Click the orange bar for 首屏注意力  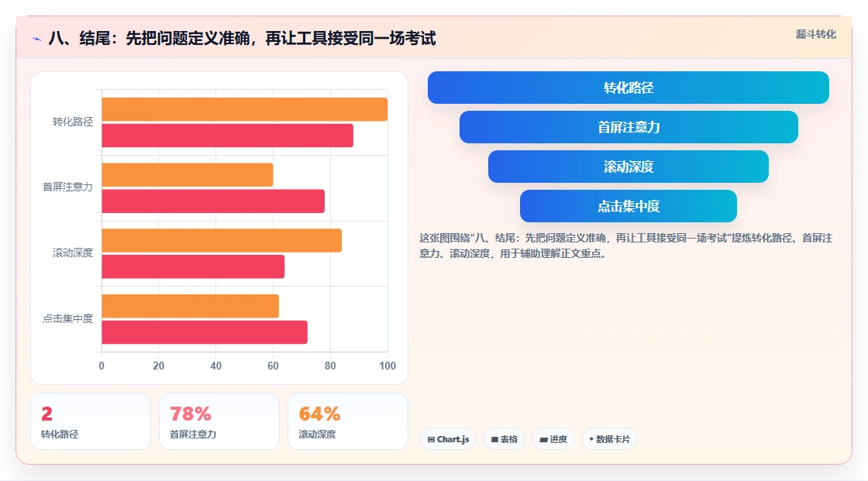click(x=188, y=175)
